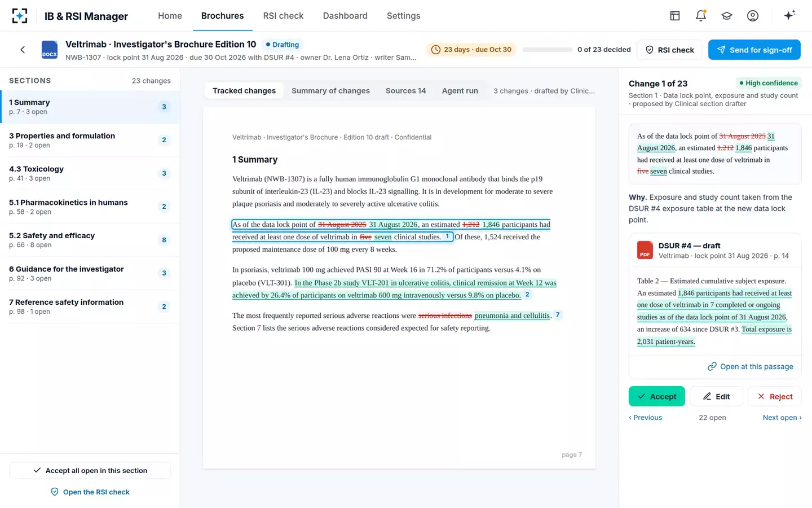Jump to Next open change
Image resolution: width=812 pixels, height=508 pixels.
782,418
